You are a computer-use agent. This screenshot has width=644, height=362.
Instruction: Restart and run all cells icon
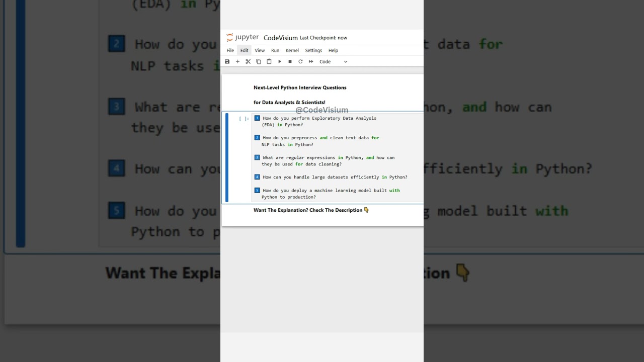pos(311,61)
